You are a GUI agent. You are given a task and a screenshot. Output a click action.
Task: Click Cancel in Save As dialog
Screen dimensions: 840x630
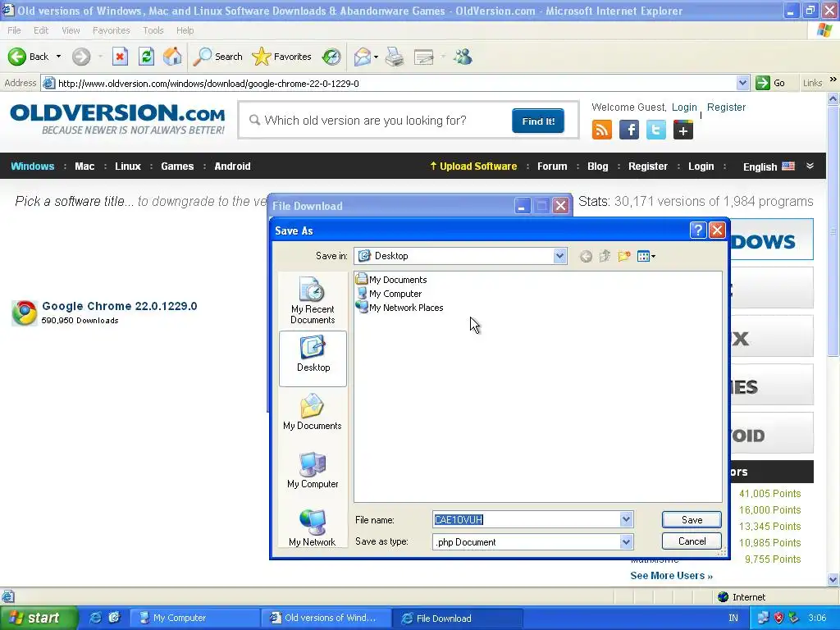pyautogui.click(x=692, y=541)
